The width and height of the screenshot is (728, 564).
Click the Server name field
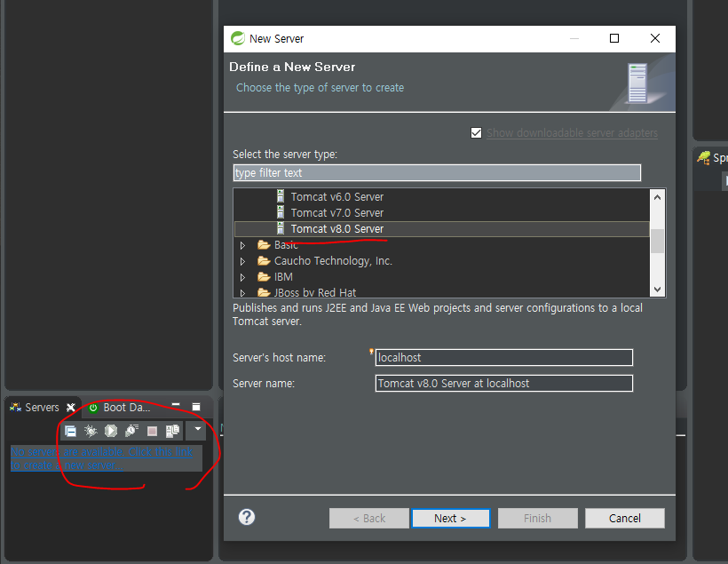[x=503, y=384]
